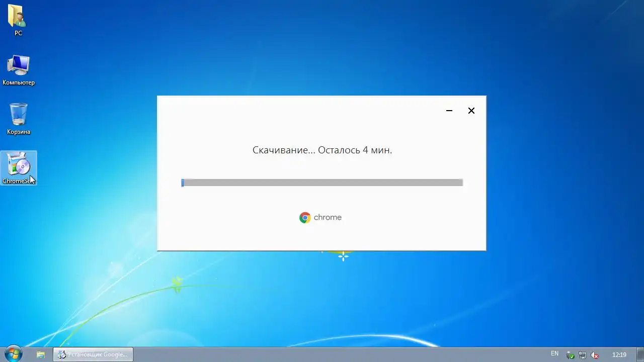The image size is (644, 362).
Task: Open Windows Explorer from taskbar
Action: point(41,354)
